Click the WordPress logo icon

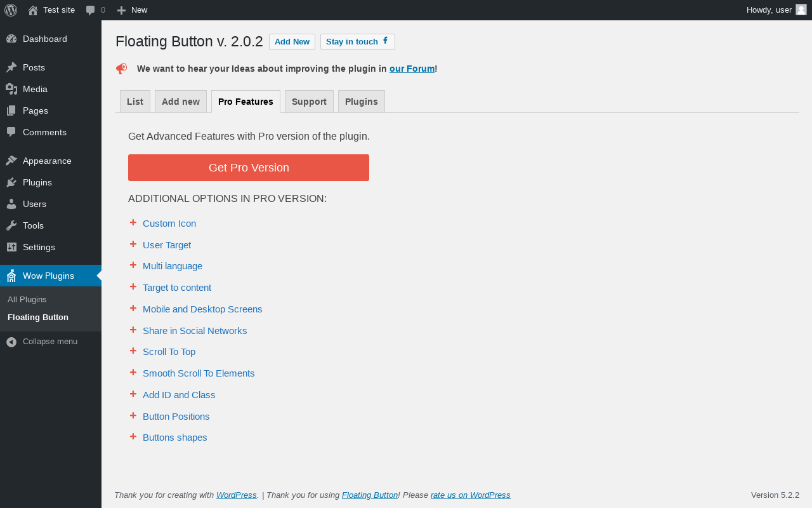click(11, 10)
